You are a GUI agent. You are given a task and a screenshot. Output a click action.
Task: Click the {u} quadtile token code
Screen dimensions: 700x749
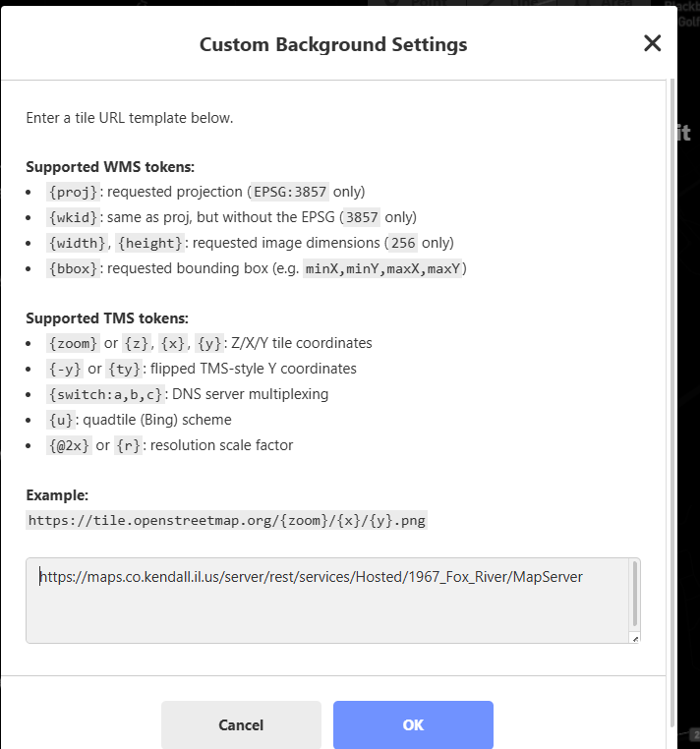(x=59, y=420)
